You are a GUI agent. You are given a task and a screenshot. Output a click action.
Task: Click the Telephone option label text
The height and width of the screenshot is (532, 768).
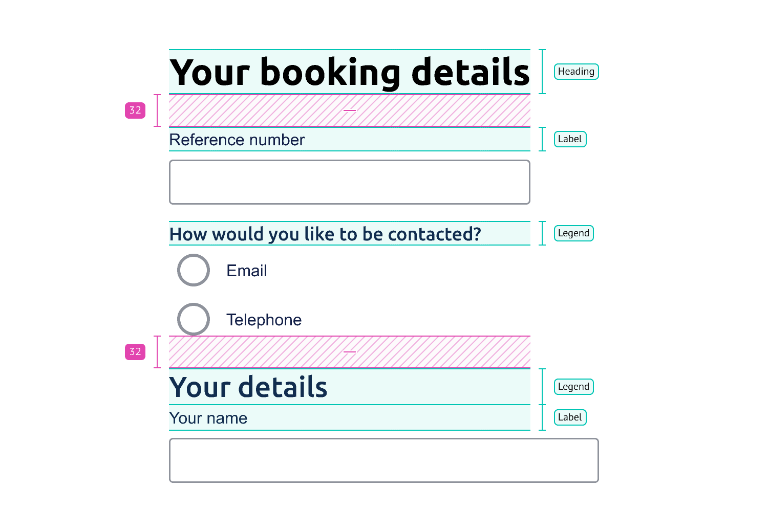264,320
